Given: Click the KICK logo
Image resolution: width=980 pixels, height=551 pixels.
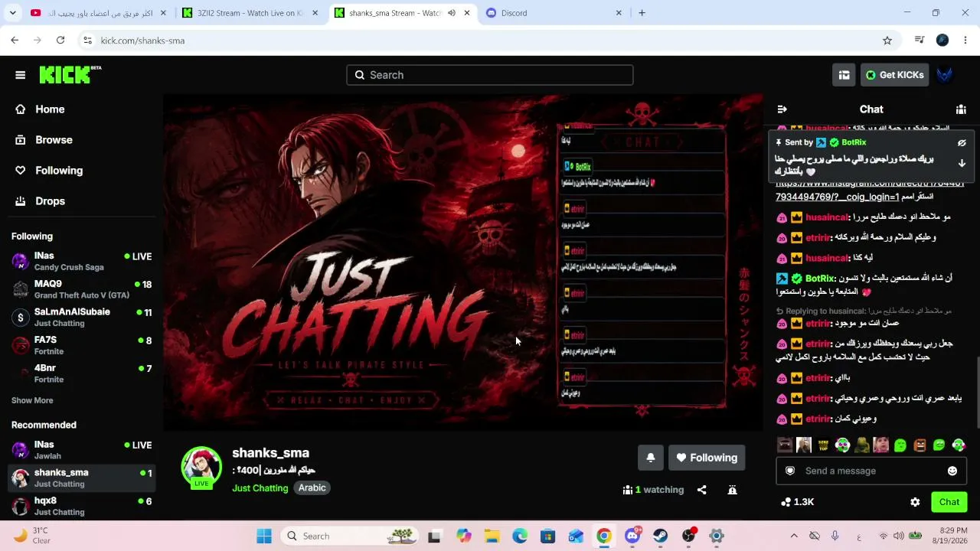Looking at the screenshot, I should 70,74.
